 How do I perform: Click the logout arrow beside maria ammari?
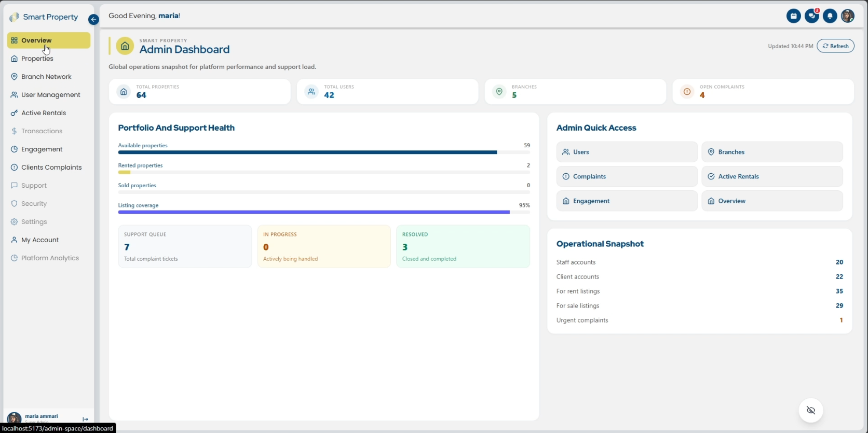coord(85,419)
